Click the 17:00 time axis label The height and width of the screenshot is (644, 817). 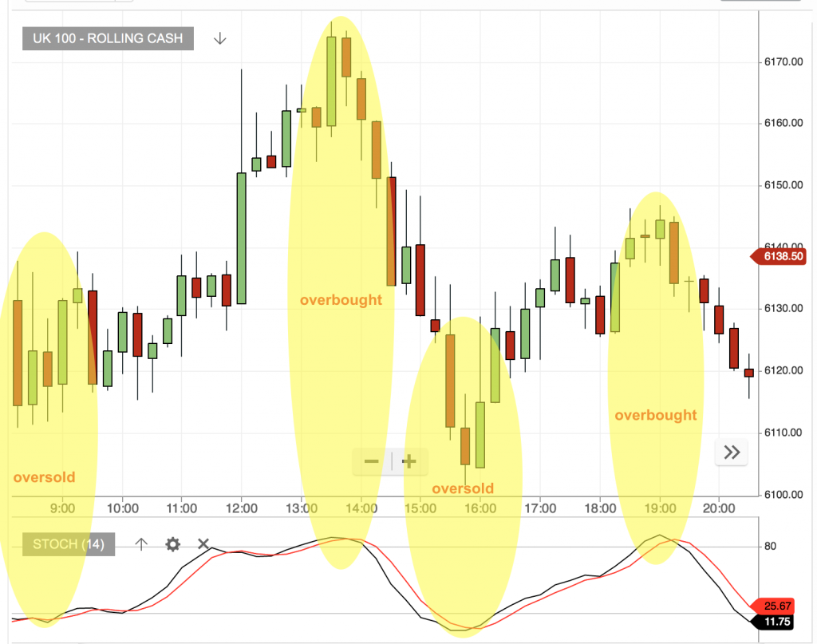[540, 508]
